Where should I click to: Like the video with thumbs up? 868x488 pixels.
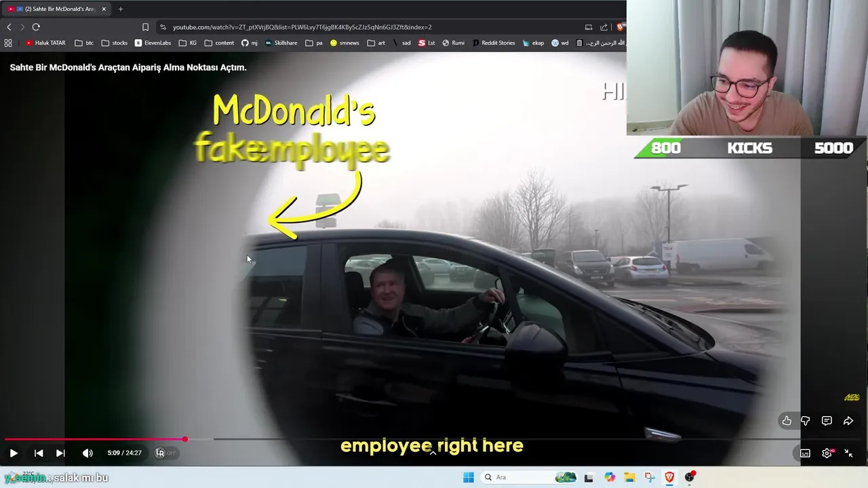pyautogui.click(x=787, y=421)
